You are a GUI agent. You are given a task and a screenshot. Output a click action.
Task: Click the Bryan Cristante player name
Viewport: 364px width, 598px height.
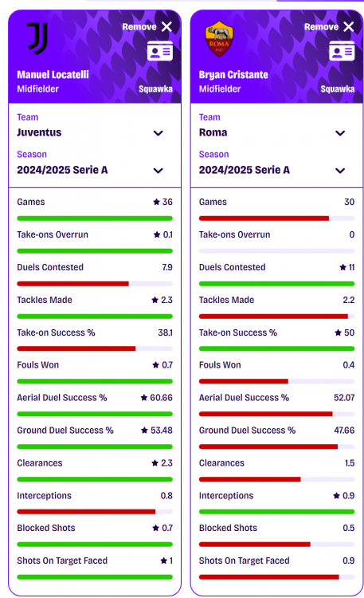click(x=233, y=74)
